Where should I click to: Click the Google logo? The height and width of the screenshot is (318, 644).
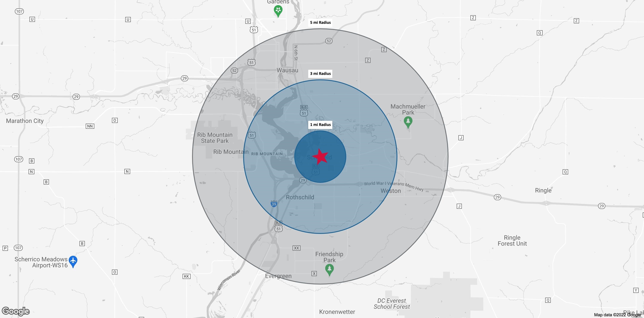[x=16, y=311]
